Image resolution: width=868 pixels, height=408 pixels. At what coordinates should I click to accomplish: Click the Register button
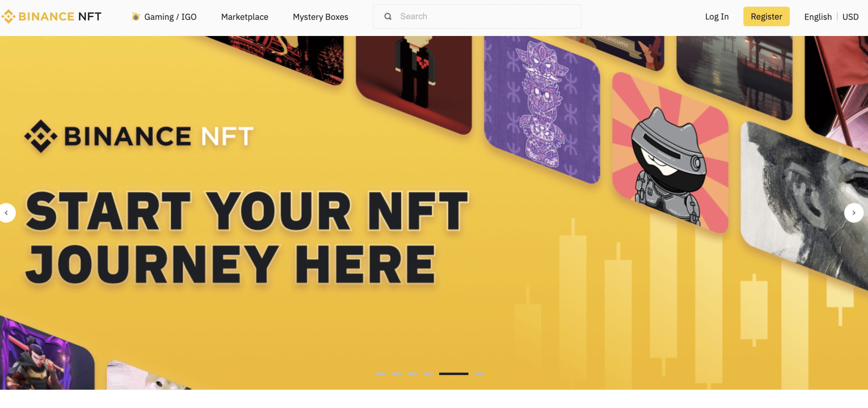[x=767, y=16]
